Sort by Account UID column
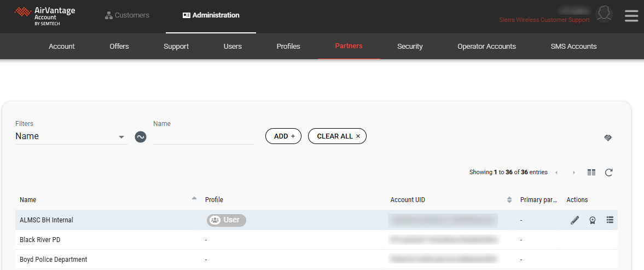The width and height of the screenshot is (644, 270). (x=509, y=200)
